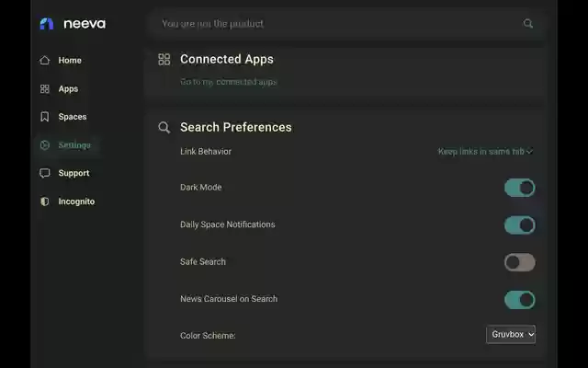Switch to Incognito in the sidebar
The width and height of the screenshot is (588, 368).
point(76,201)
